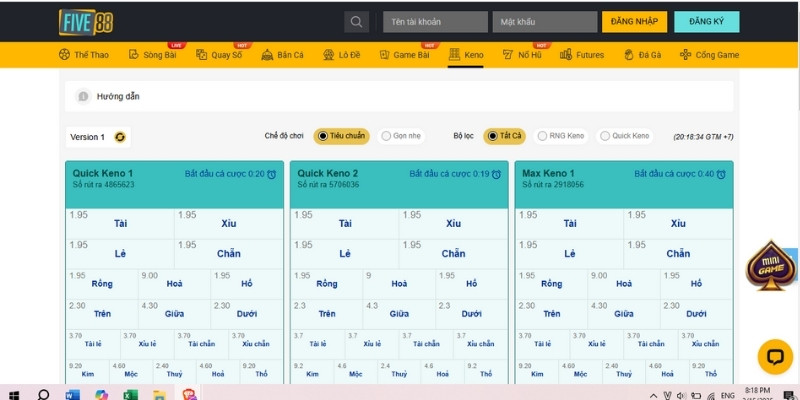Viewport: 800px width, 400px height.
Task: Bet Hoà 9.00 in Quick Keno 1
Action: point(174,284)
